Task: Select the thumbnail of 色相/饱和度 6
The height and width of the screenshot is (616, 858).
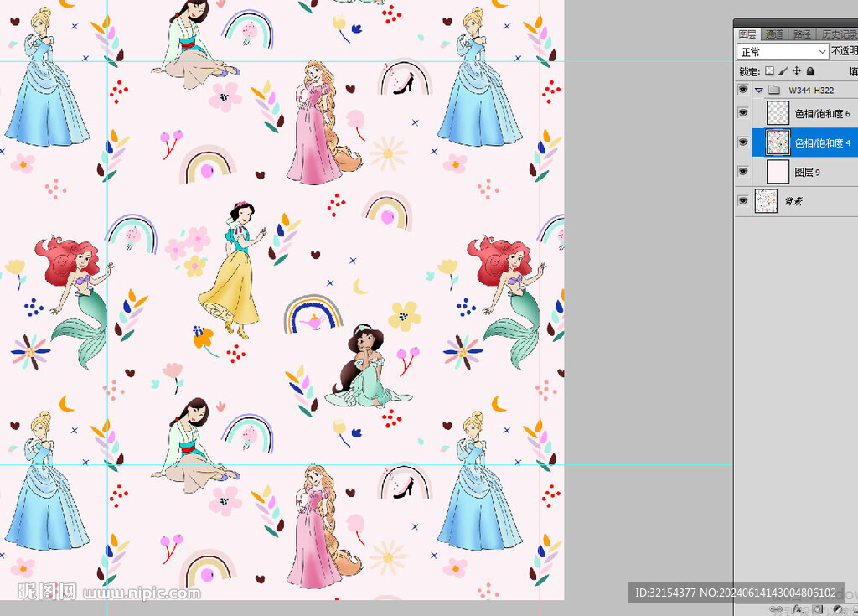Action: click(x=778, y=113)
